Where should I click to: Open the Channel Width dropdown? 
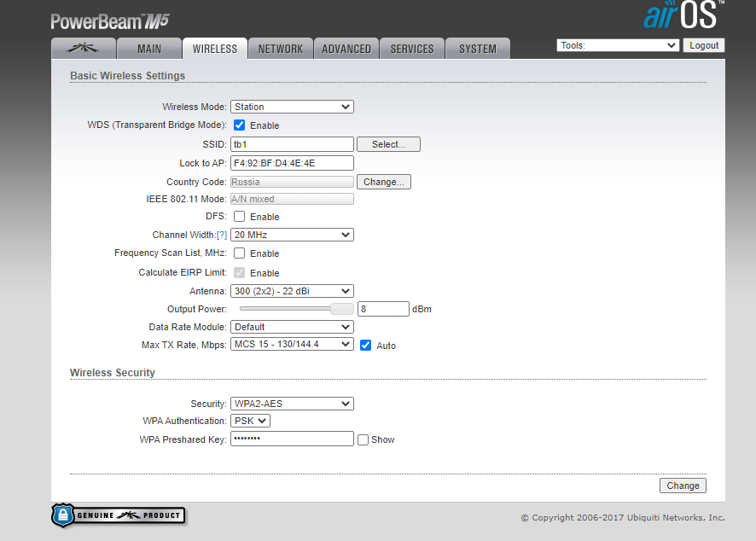(x=292, y=235)
